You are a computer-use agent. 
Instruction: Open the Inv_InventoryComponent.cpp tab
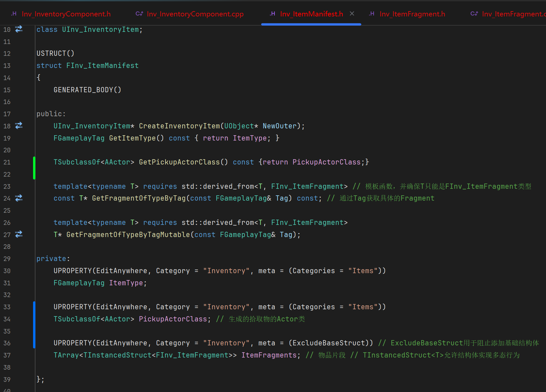tap(195, 14)
